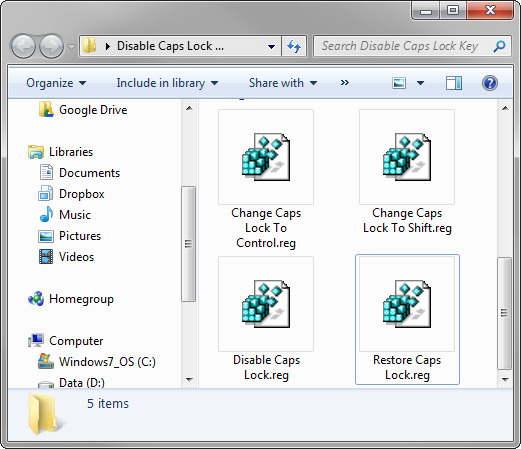Viewport: 521px width, 449px height.
Task: Click the magnifier search icon
Action: [x=499, y=46]
